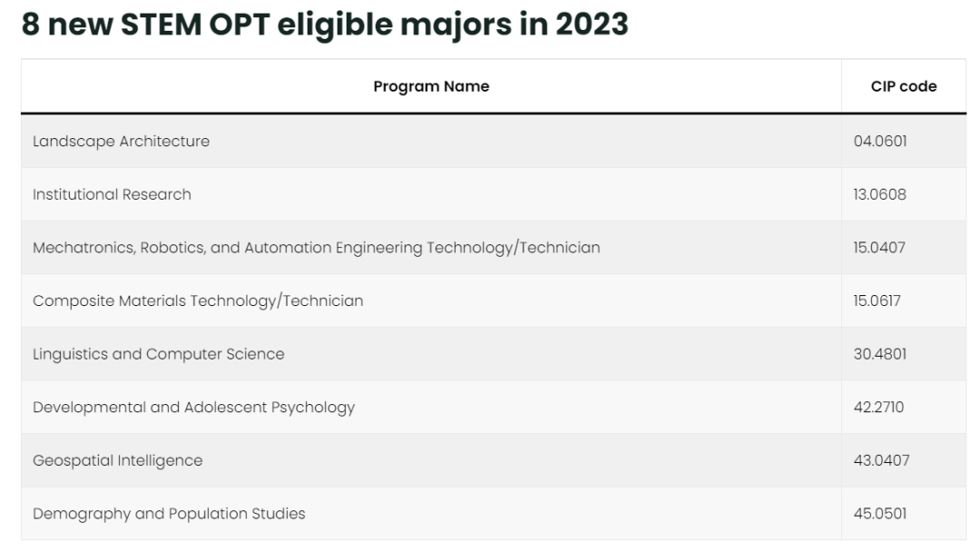Click CIP code 15.0617

pos(877,301)
